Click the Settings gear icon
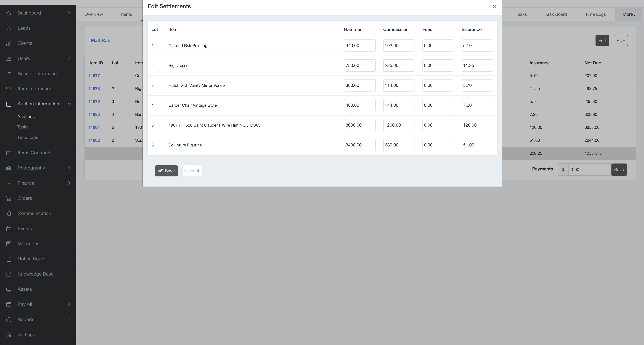Image resolution: width=644 pixels, height=345 pixels. tap(9, 335)
